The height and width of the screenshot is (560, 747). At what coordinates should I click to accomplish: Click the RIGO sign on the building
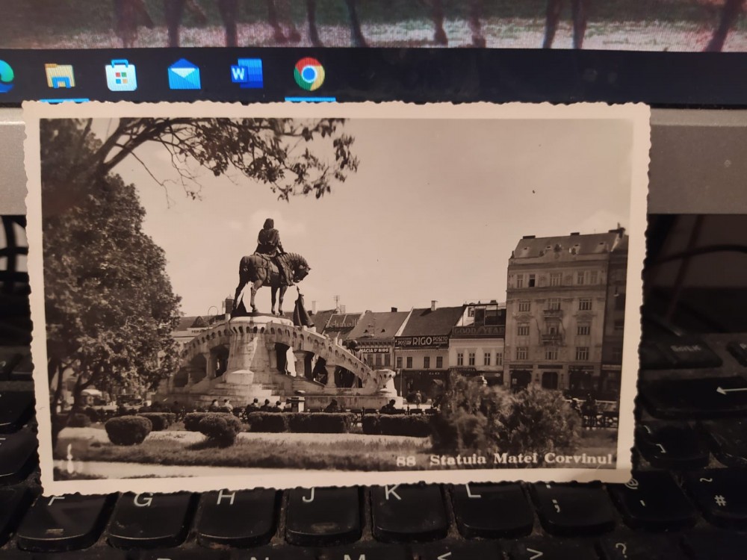(422, 341)
